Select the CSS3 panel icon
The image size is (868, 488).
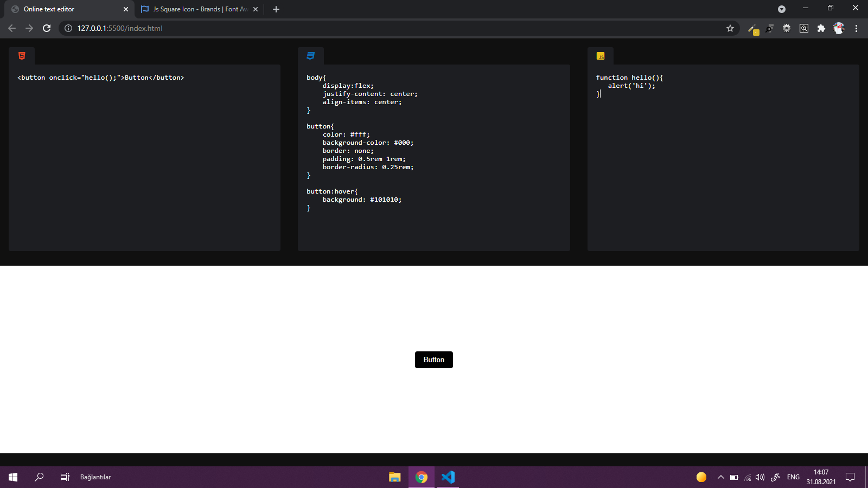pos(310,55)
